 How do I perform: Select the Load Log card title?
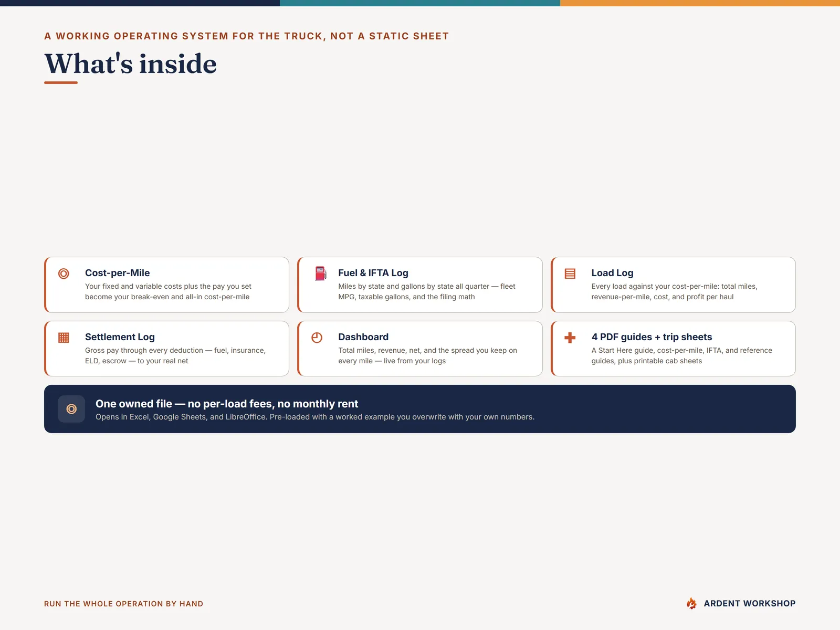(612, 273)
